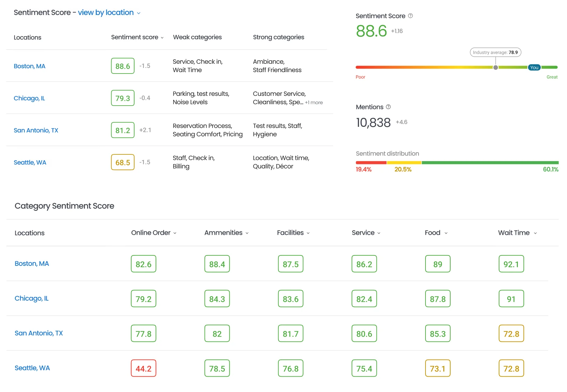Viewport: 567px width, 392px height.
Task: Select the Seattle, WA location link
Action: coord(30,162)
